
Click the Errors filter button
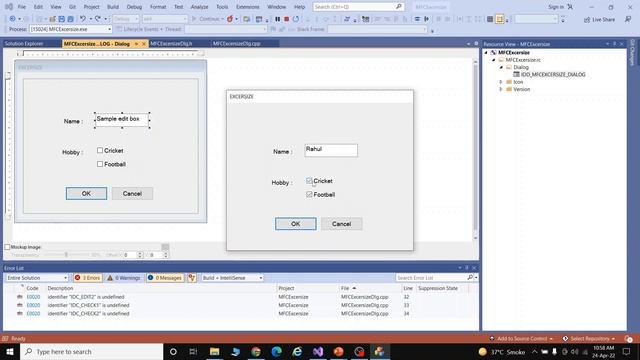point(88,278)
